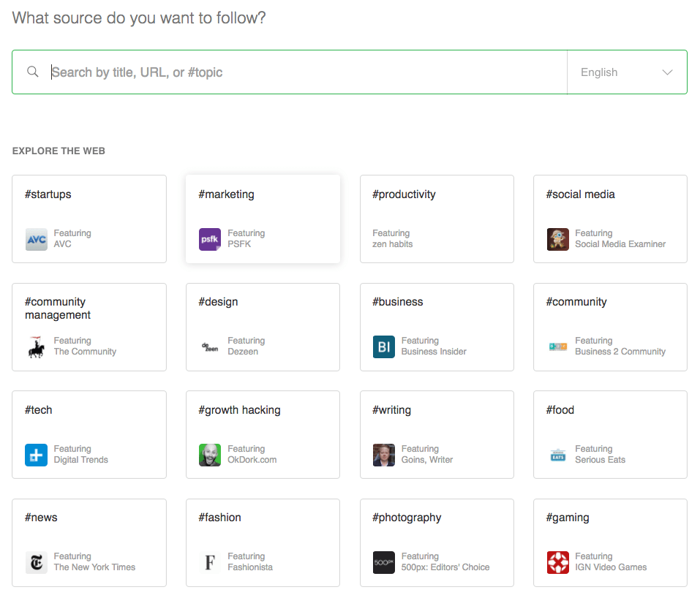The width and height of the screenshot is (700, 598).
Task: Click the search magnifier icon
Action: [32, 72]
